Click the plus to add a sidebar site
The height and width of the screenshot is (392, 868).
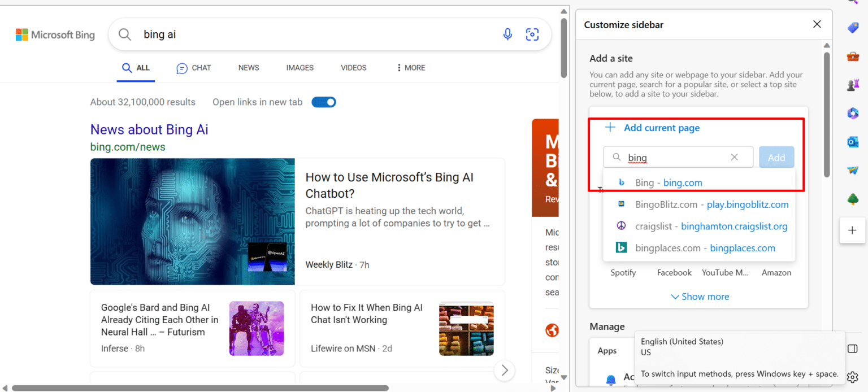pos(853,230)
